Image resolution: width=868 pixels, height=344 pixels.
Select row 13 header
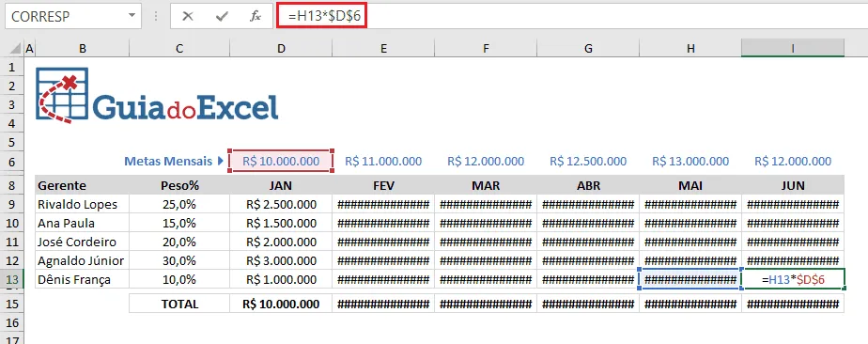11,279
